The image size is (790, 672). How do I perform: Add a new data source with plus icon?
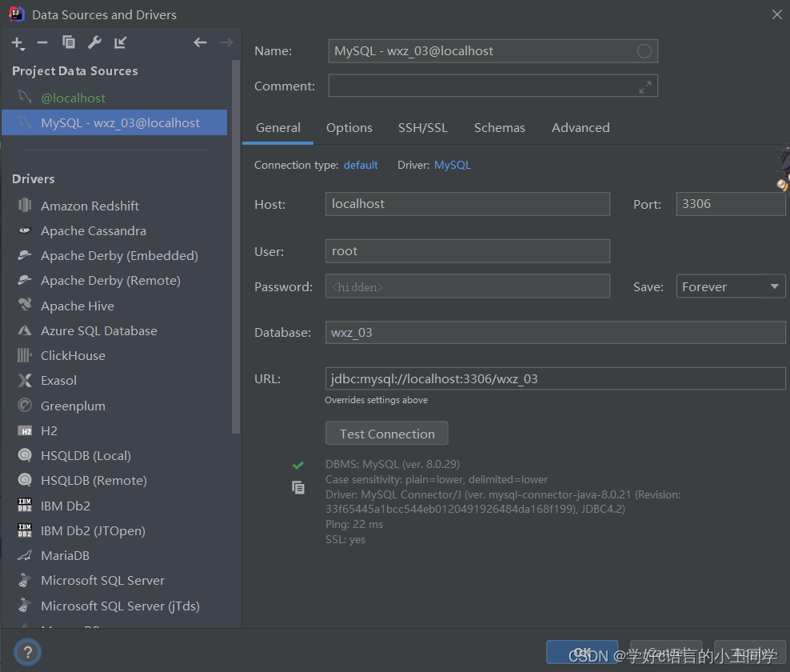coord(18,43)
